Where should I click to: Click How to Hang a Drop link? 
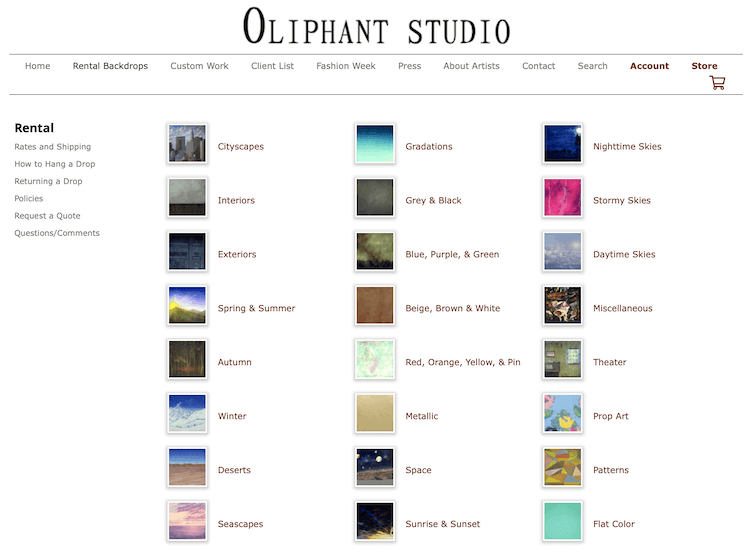tap(54, 164)
